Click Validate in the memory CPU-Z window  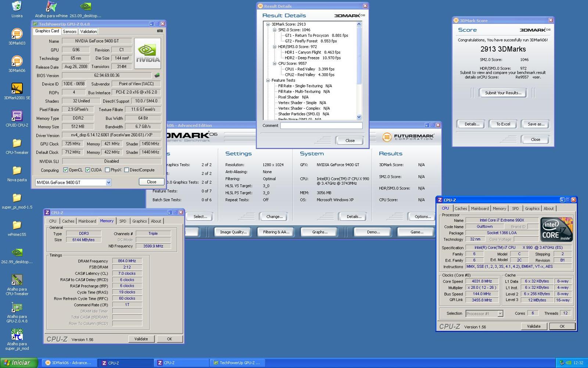141,339
